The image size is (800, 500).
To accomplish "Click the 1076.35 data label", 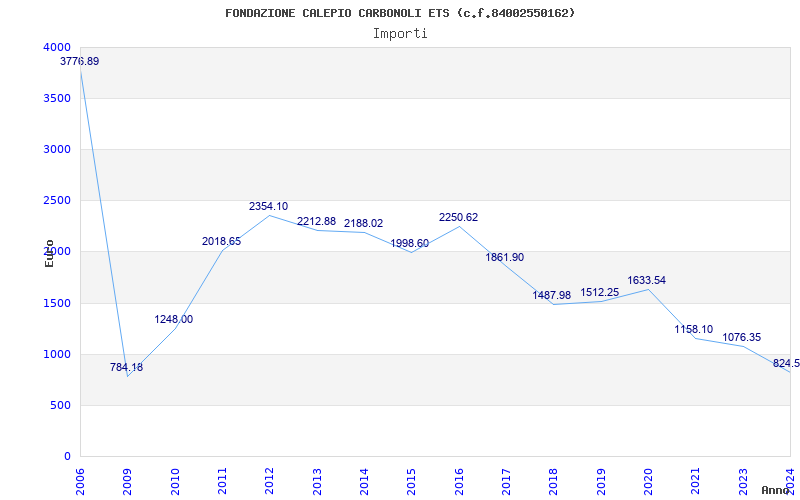I will point(741,338).
